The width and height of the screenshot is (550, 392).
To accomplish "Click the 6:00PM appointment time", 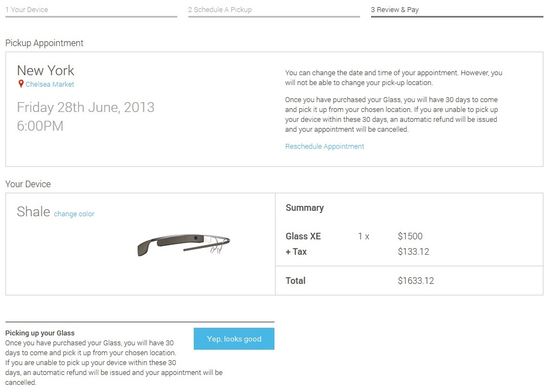I will 40,126.
